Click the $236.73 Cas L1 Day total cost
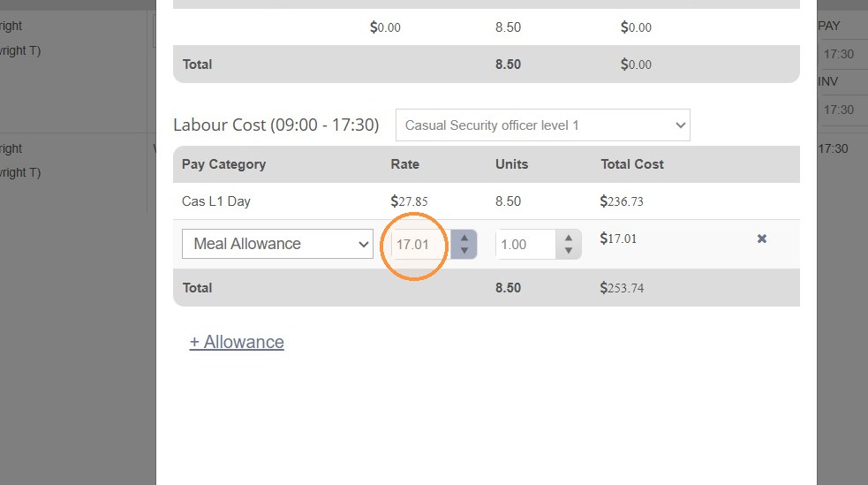The image size is (868, 485). (x=622, y=201)
